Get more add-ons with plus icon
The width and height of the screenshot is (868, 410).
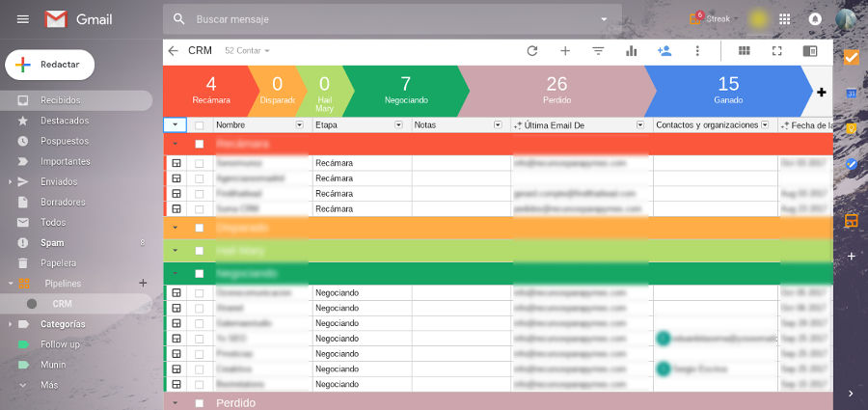[852, 256]
